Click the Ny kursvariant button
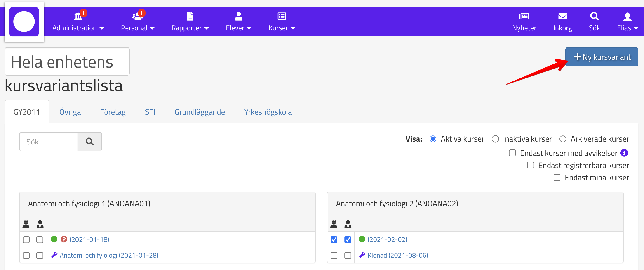The height and width of the screenshot is (270, 644). [x=602, y=57]
